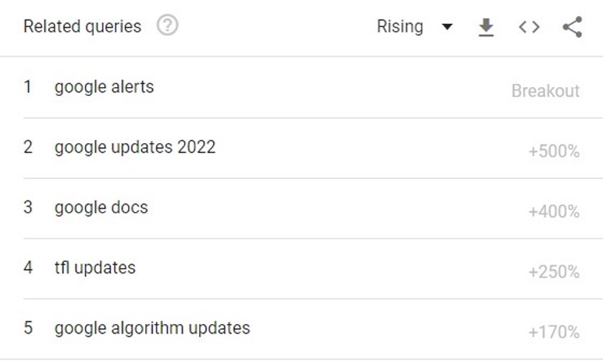Open the 'tfl updates' query
The image size is (603, 364).
(x=95, y=268)
